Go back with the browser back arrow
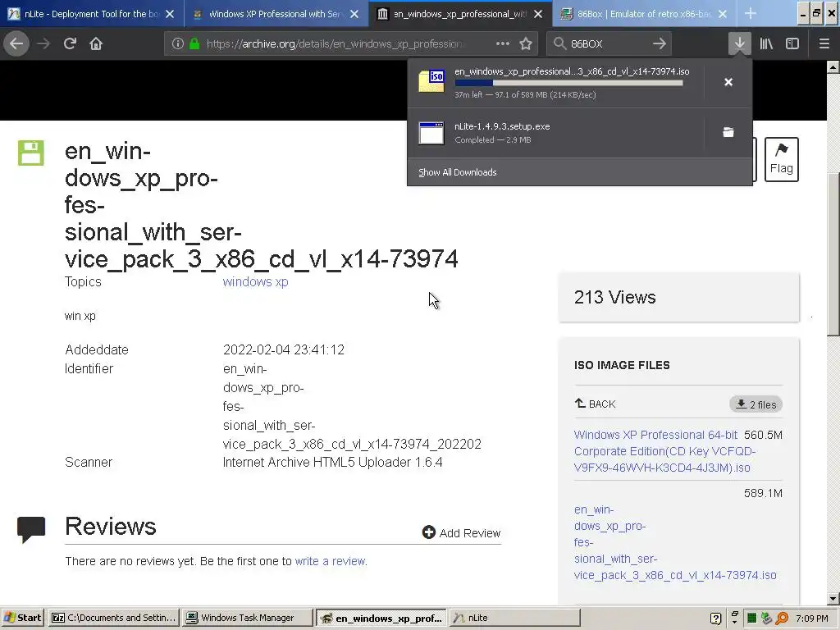This screenshot has width=840, height=630. click(x=16, y=44)
